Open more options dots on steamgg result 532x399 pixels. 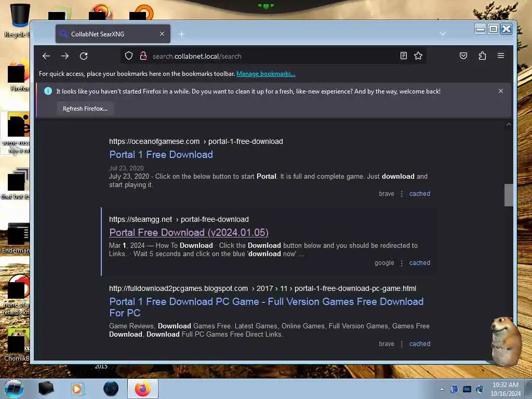click(x=402, y=263)
